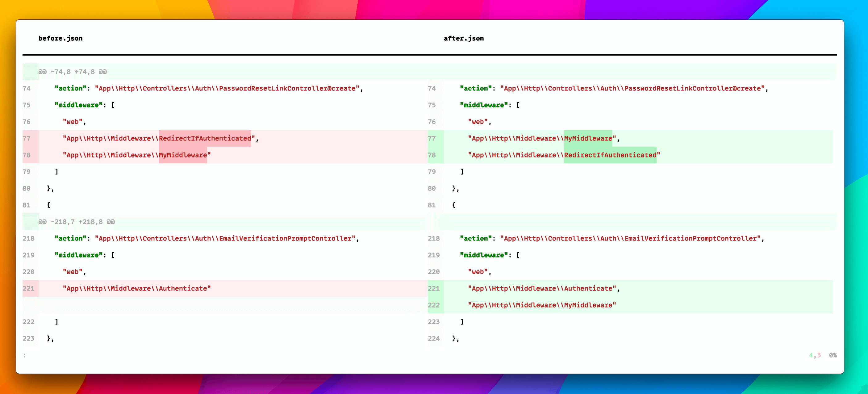Screen dimensions: 868x394
Task: Click the green 4 additions count
Action: point(811,355)
